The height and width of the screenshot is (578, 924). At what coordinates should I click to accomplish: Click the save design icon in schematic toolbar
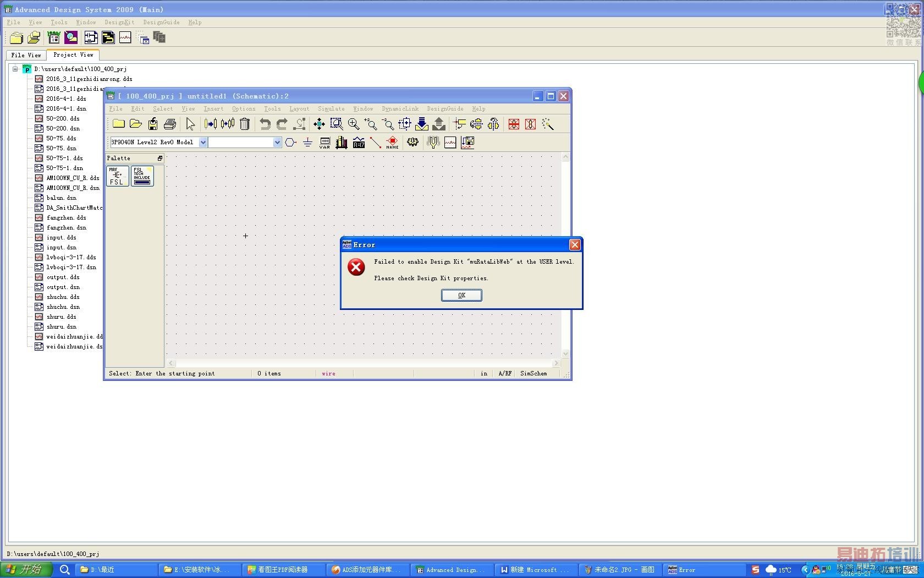tap(153, 124)
